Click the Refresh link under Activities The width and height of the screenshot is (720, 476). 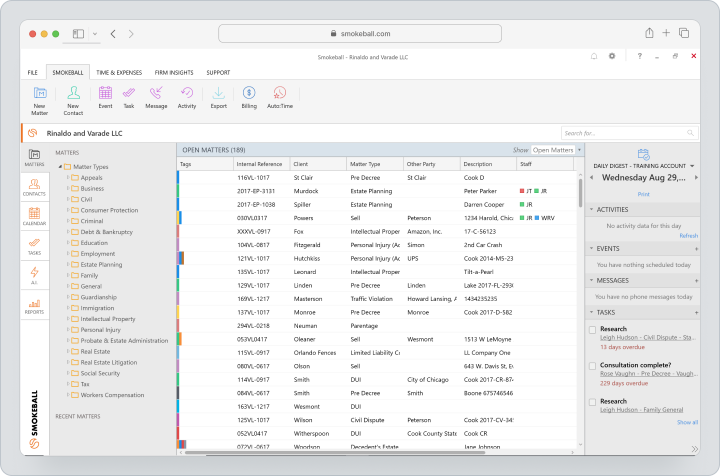(x=688, y=235)
